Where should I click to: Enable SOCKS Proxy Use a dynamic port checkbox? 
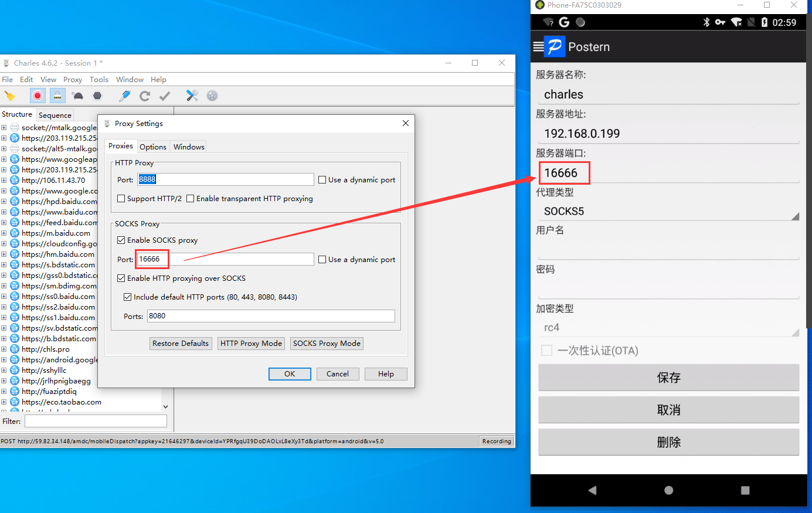[x=322, y=260]
